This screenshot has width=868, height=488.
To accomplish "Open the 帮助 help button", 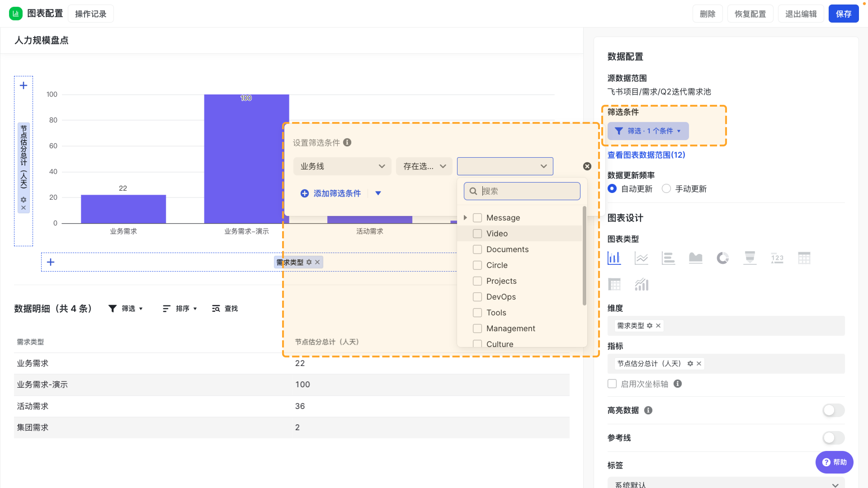I will [x=834, y=462].
